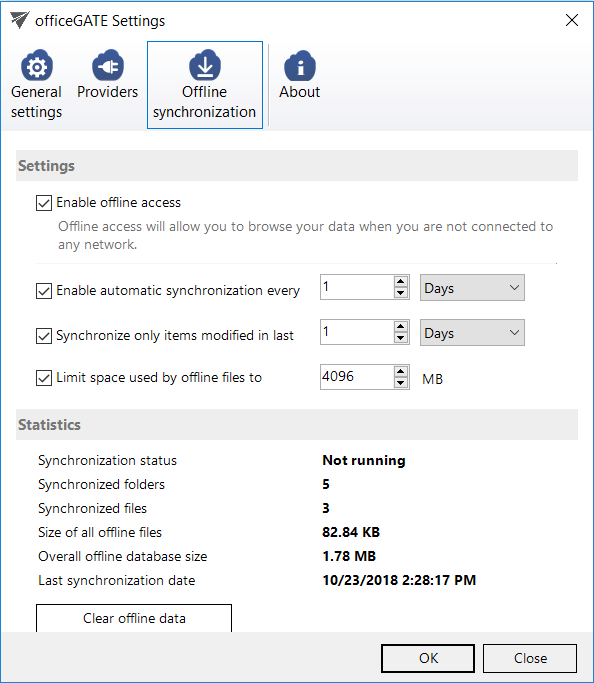Screen dimensions: 594x683
Task: Expand automatic synchronization Days unit dropdown
Action: point(472,287)
